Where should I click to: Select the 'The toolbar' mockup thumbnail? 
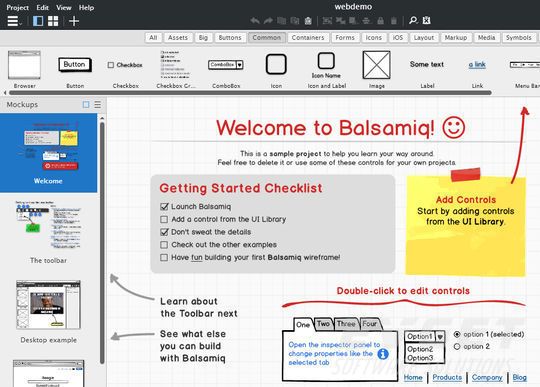tap(49, 232)
